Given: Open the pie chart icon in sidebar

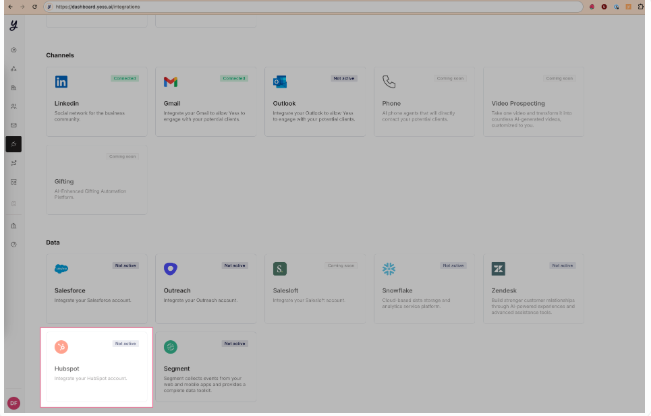Looking at the screenshot, I should [x=14, y=245].
